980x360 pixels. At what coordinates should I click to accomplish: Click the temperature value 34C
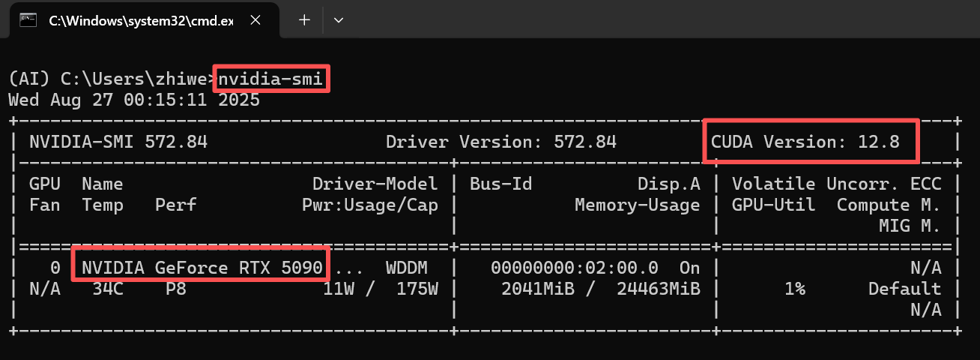coord(108,289)
